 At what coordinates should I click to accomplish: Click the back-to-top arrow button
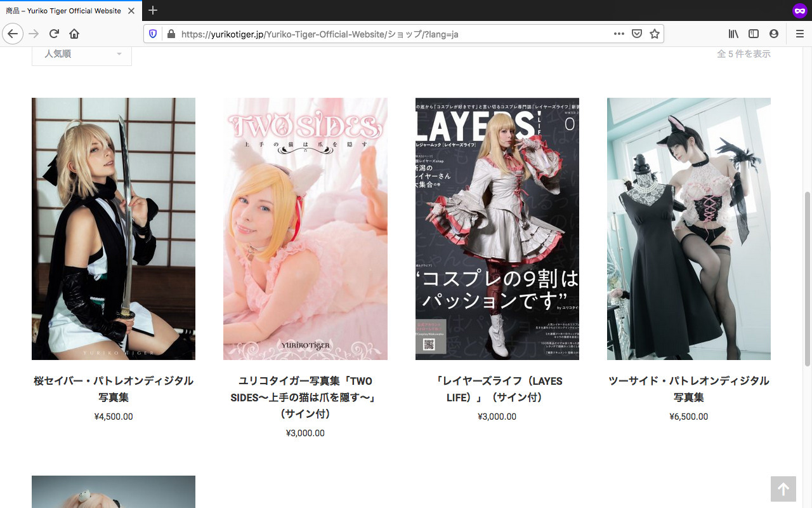click(783, 489)
